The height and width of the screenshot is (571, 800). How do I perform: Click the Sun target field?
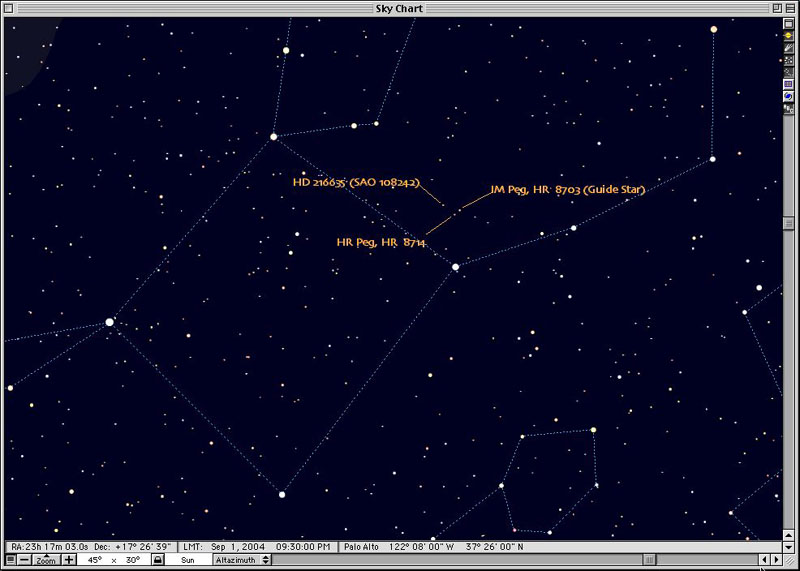(188, 560)
